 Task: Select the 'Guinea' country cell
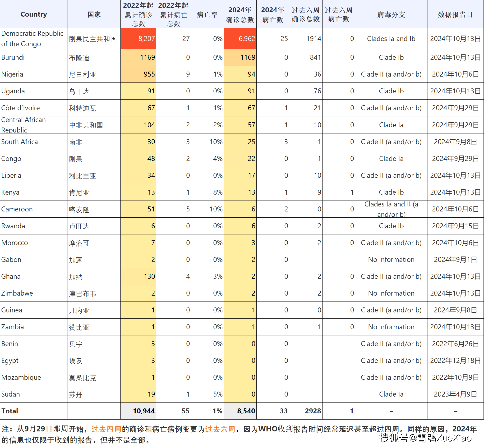pos(34,310)
